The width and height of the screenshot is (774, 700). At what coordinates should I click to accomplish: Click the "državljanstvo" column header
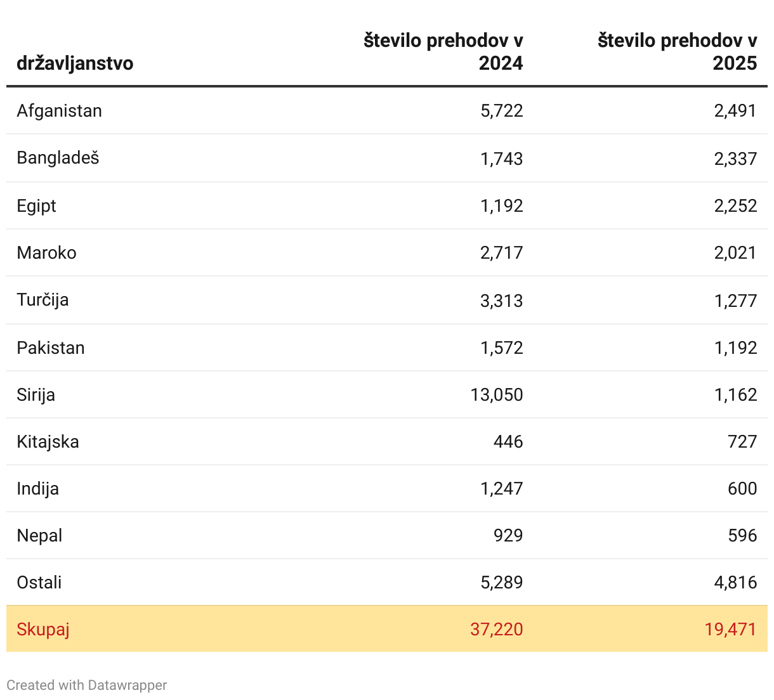75,63
